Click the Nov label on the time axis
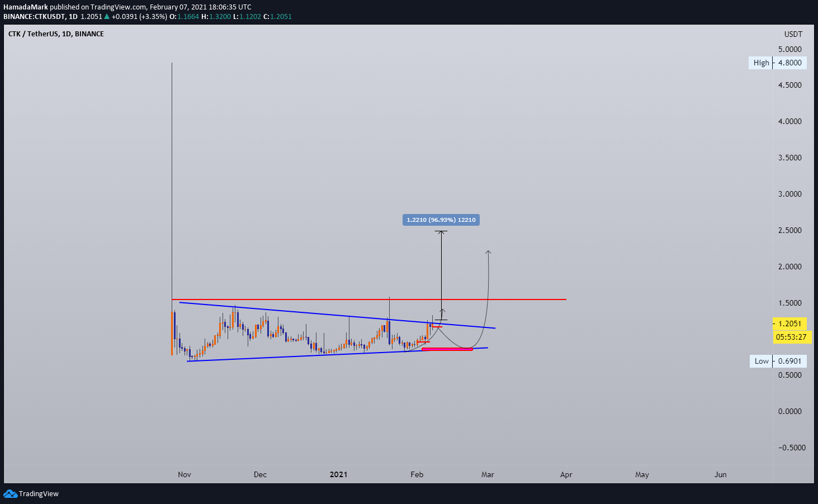This screenshot has width=818, height=504. 185,474
